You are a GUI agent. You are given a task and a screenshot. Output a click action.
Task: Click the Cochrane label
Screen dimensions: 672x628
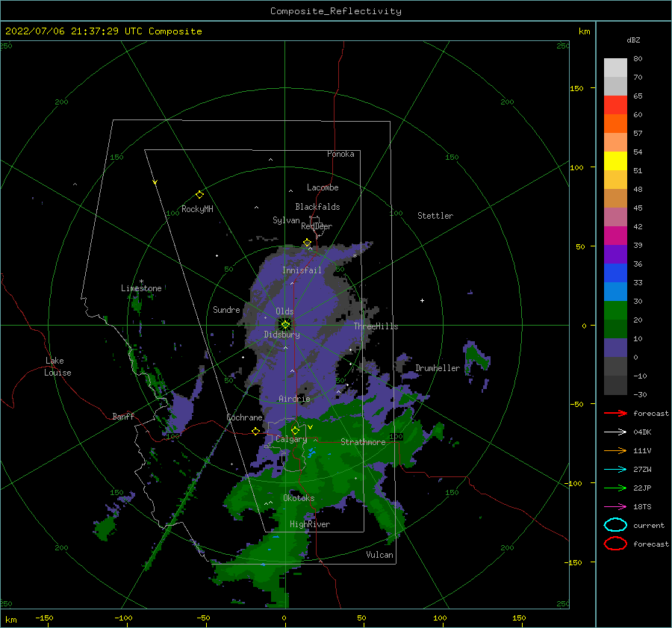244,417
